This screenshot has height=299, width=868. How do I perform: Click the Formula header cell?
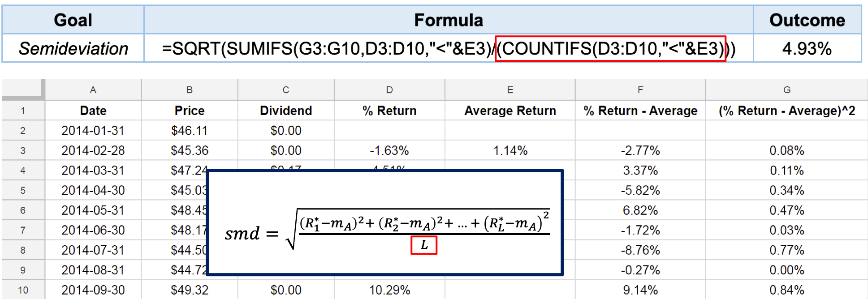point(448,20)
